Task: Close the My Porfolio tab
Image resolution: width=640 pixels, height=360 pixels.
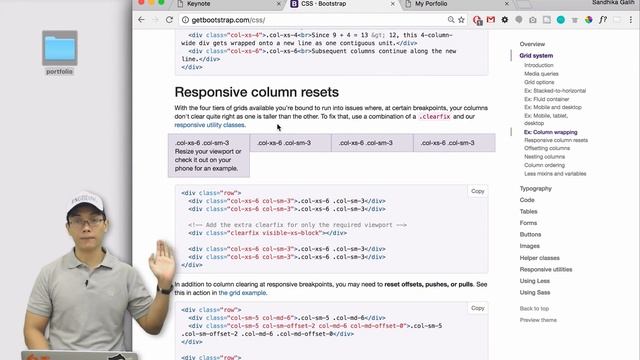Action: point(507,4)
